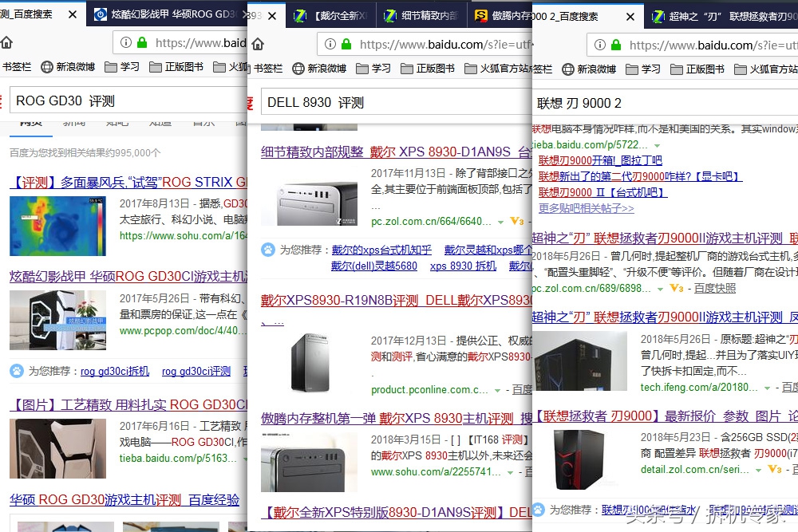Click the Baidu 贴吧 recommendation icon
This screenshot has height=532, width=798.
[18, 370]
